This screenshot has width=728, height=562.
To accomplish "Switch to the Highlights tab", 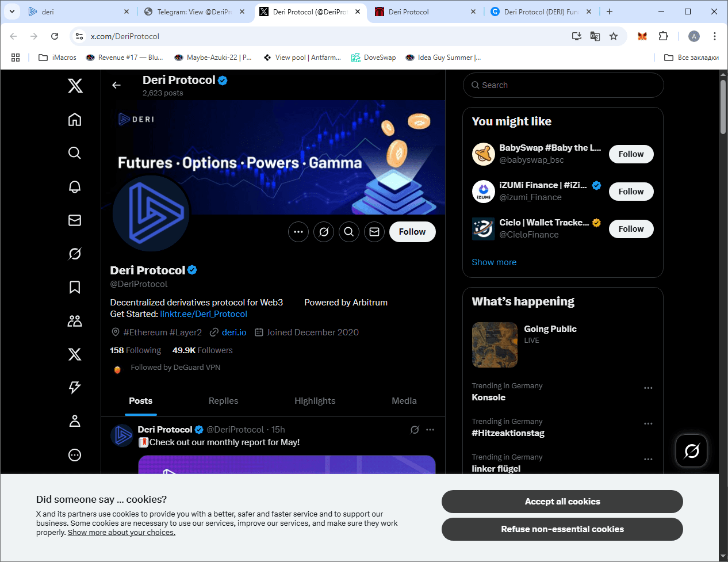I will [315, 401].
